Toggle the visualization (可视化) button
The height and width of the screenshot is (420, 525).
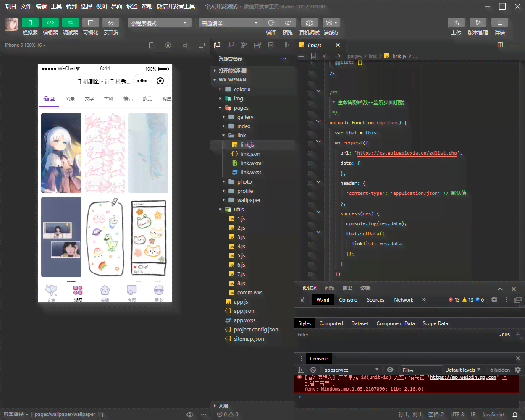[91, 23]
